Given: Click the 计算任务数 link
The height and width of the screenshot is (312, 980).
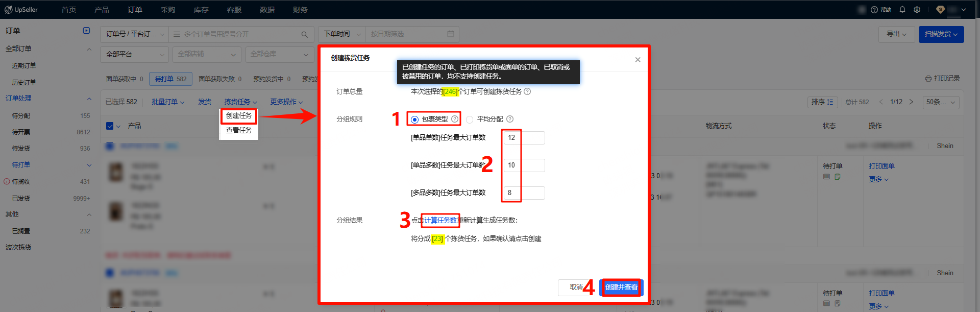Looking at the screenshot, I should (x=440, y=220).
